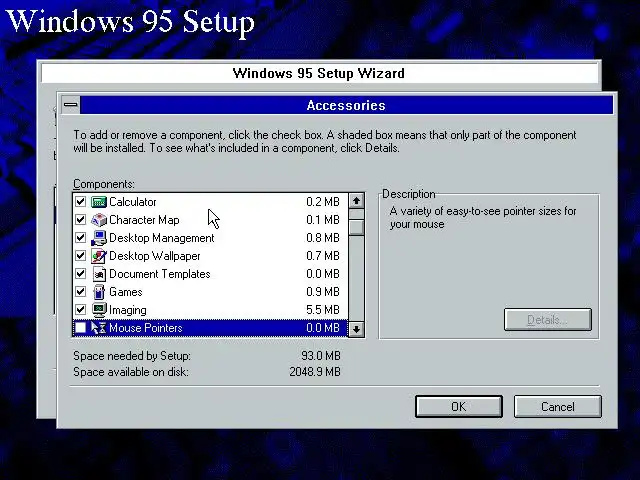The height and width of the screenshot is (480, 640).
Task: Select the Games row label
Action: pos(126,292)
